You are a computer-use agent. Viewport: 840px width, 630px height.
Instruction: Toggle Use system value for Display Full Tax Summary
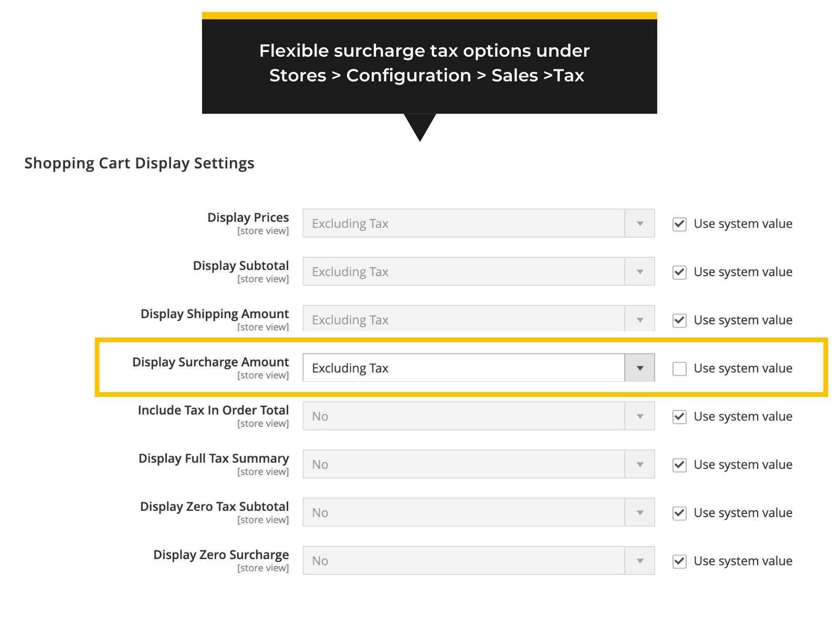(679, 465)
